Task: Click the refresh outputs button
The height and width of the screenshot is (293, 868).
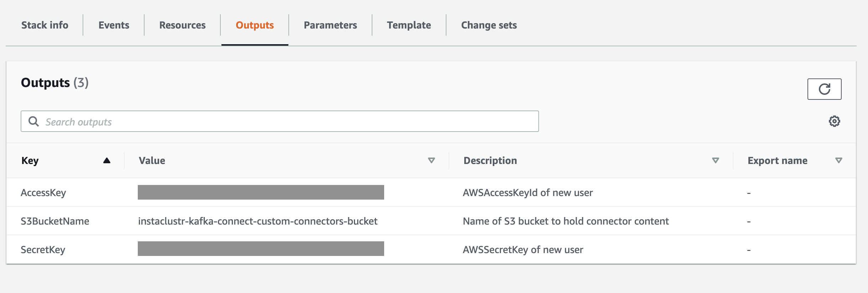Action: (x=824, y=89)
